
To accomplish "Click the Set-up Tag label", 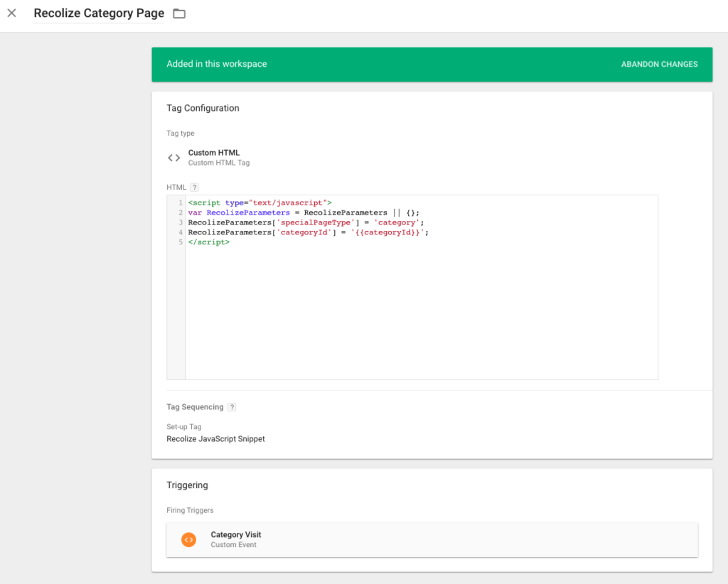I will 183,426.
